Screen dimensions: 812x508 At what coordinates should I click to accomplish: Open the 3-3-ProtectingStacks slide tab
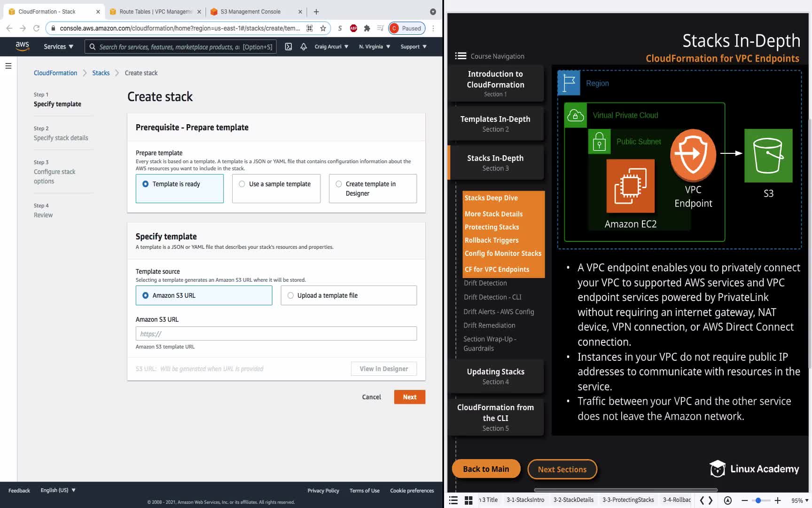click(628, 500)
